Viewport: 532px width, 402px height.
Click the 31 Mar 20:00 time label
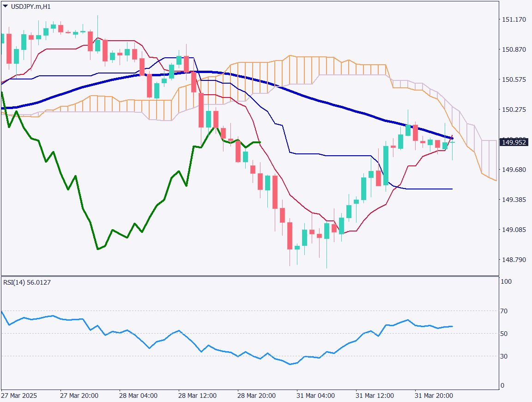click(x=434, y=396)
